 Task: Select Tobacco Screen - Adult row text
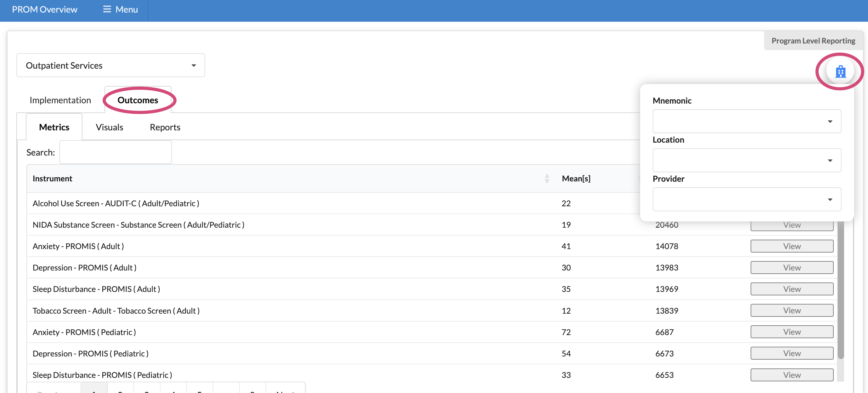point(116,311)
